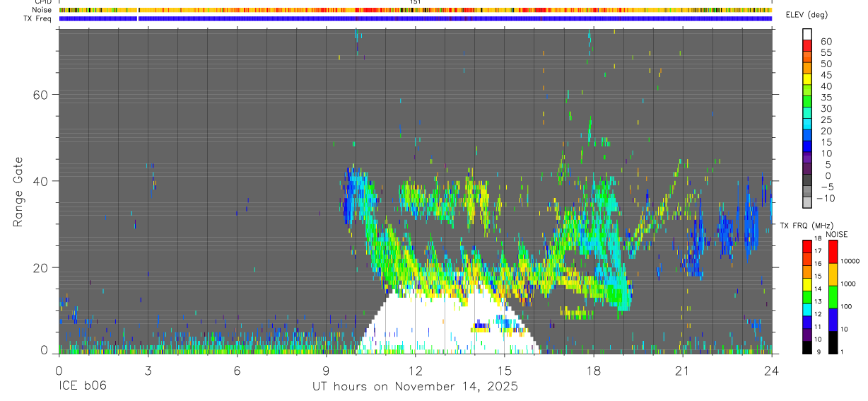The image size is (868, 401).
Task: Click the "14" label on TX FRQ legend
Action: 819,289
